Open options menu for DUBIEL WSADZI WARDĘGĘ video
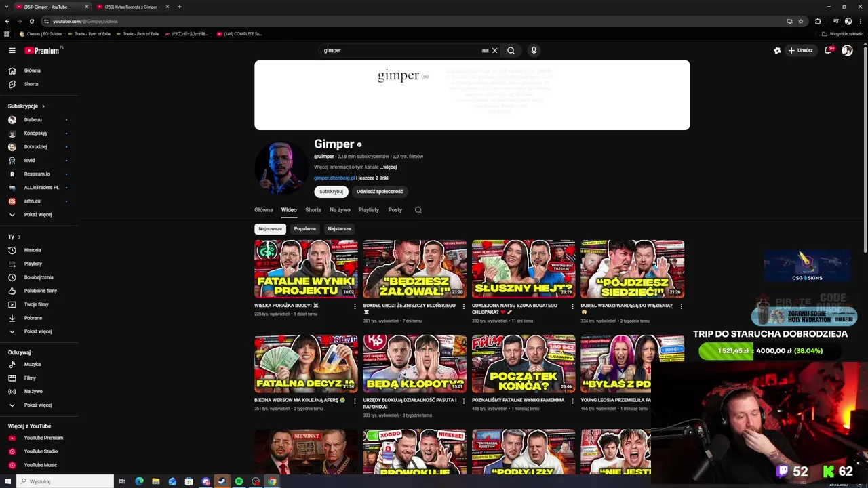 681,306
